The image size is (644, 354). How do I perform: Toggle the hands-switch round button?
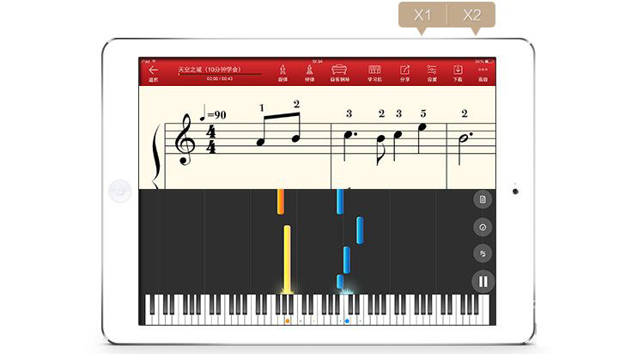[483, 253]
